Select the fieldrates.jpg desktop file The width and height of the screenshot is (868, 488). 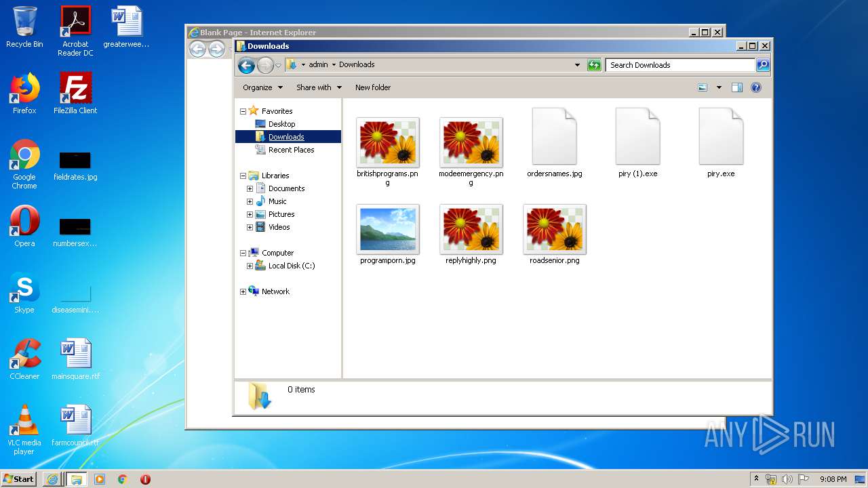(75, 165)
